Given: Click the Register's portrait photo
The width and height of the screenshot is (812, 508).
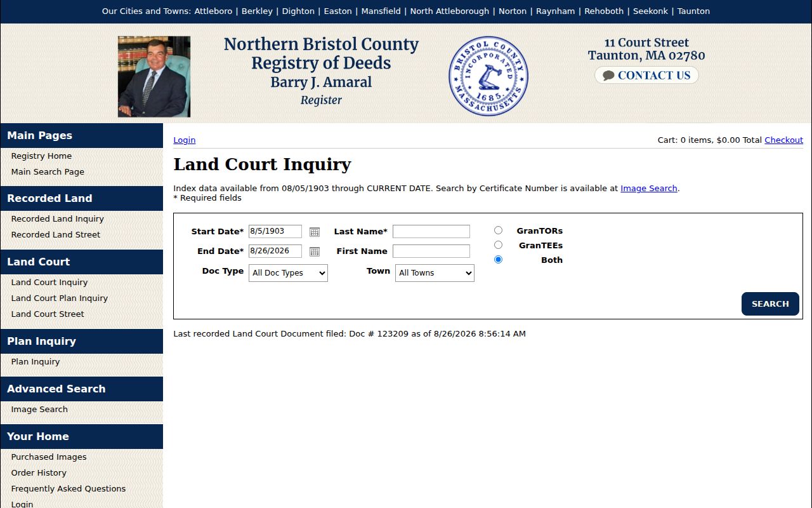Looking at the screenshot, I should pyautogui.click(x=154, y=77).
